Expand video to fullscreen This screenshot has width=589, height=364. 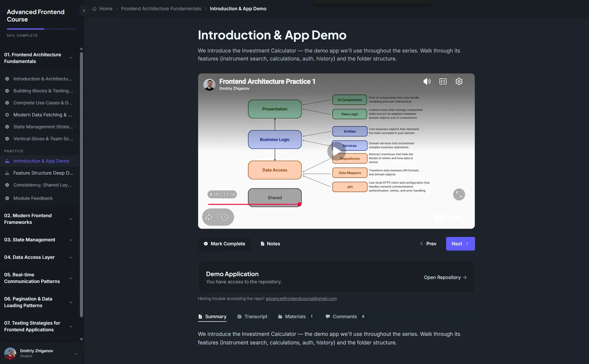(x=459, y=194)
